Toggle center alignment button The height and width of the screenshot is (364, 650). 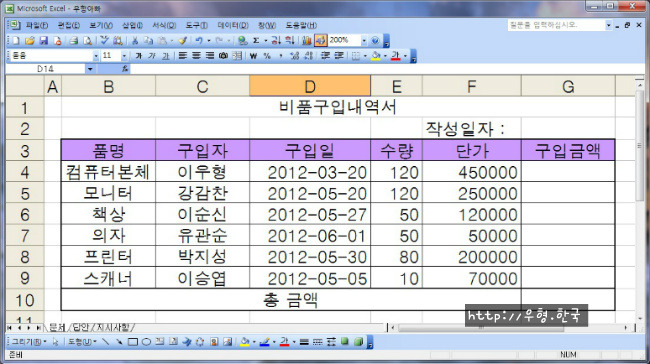(x=196, y=56)
